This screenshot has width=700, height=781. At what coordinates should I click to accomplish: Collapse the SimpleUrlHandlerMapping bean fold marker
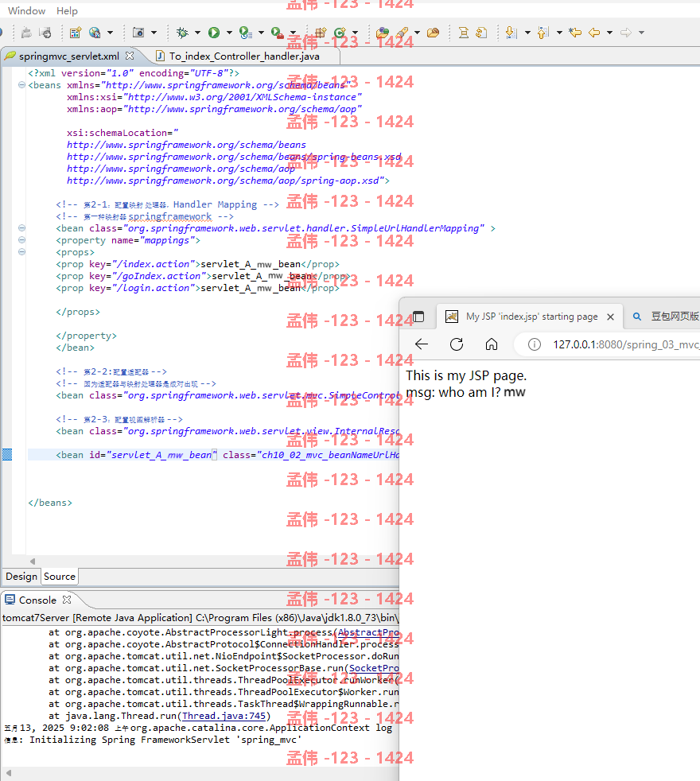click(x=21, y=227)
